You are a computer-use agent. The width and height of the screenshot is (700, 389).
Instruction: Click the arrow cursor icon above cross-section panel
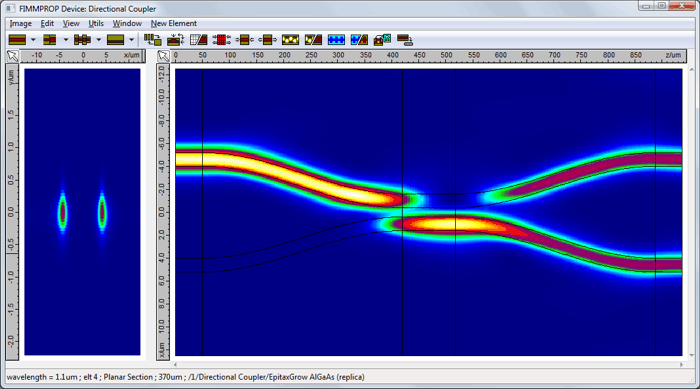coord(12,56)
